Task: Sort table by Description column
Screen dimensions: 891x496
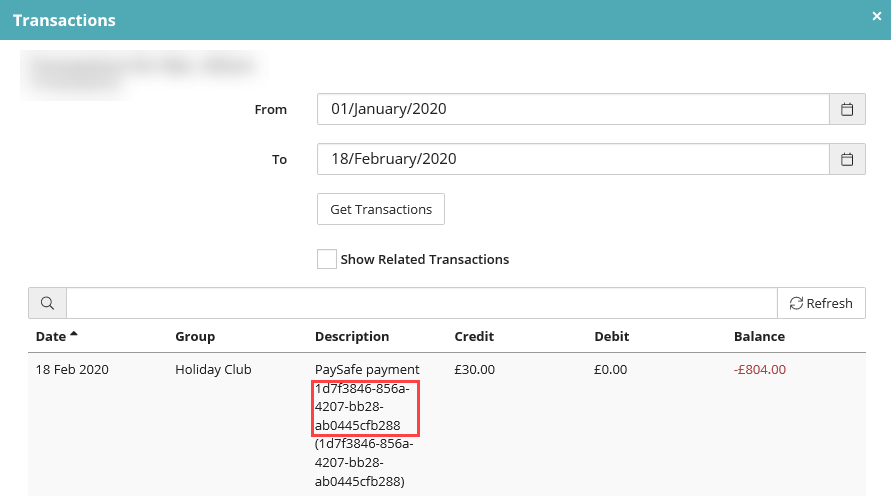Action: click(352, 336)
